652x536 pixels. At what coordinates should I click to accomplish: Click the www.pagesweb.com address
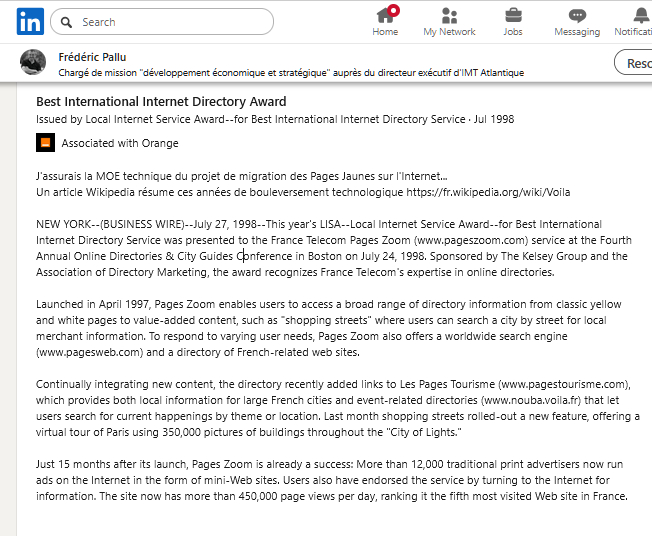coord(84,352)
